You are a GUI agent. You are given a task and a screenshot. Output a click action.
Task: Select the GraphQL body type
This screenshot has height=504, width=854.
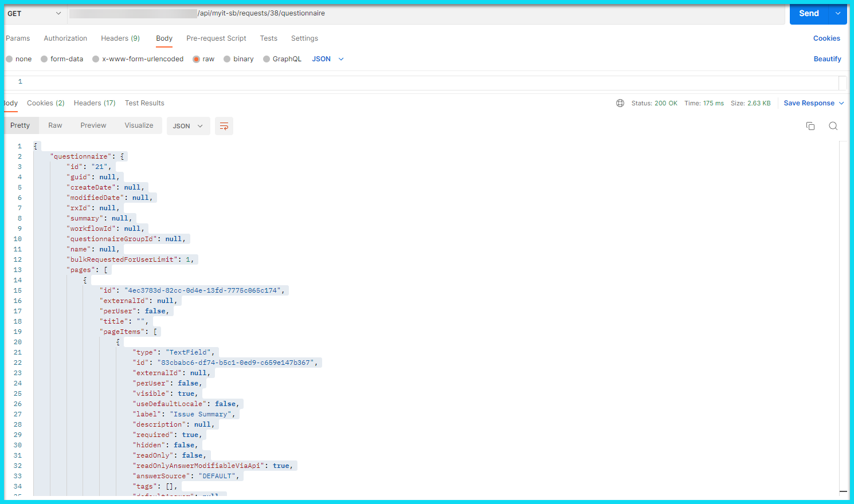pyautogui.click(x=267, y=59)
